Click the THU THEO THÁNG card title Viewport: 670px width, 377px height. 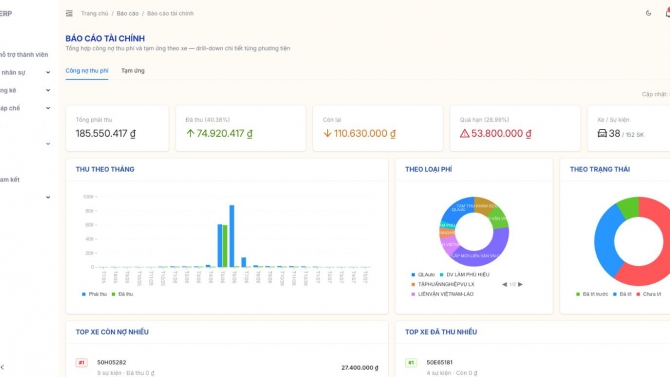(105, 169)
